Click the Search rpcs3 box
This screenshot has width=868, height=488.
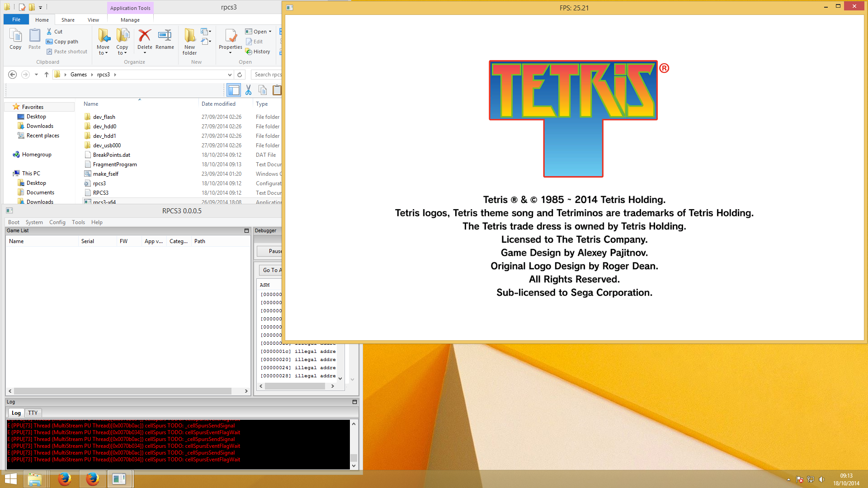tap(267, 75)
